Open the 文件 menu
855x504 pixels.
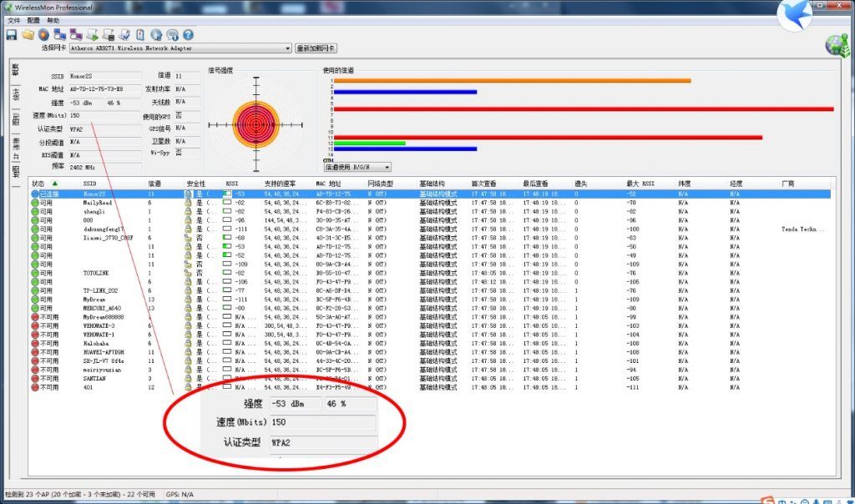pyautogui.click(x=13, y=20)
